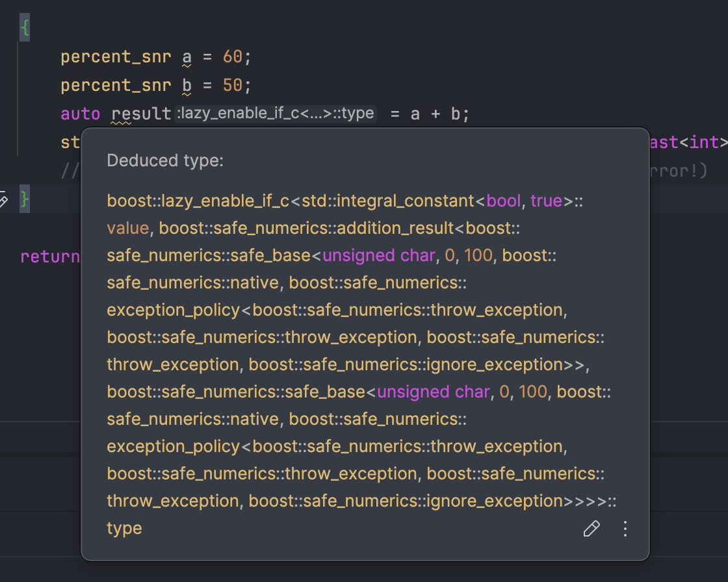Screen dimensions: 728x582
Task: Click the underlined result variable in code
Action: point(141,114)
